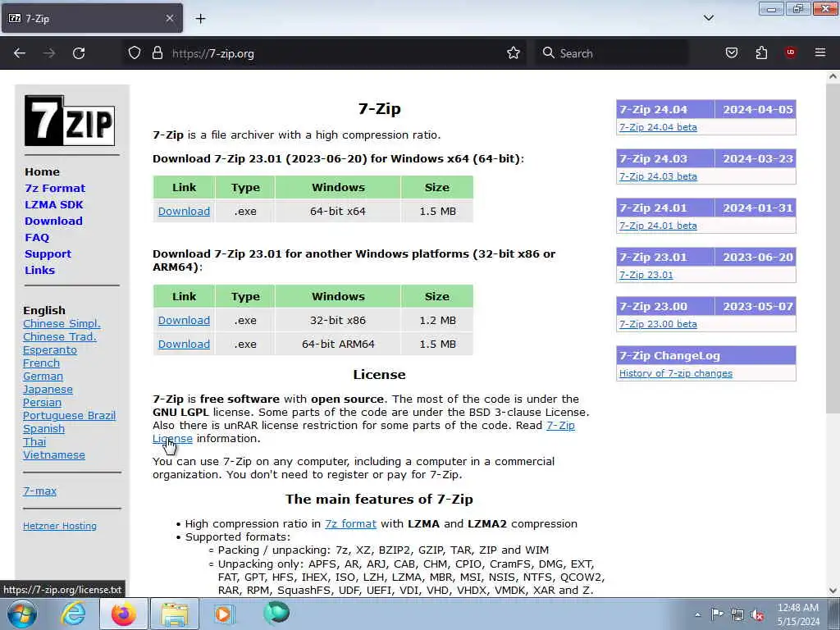Open the green round taskbar app icon

pyautogui.click(x=276, y=613)
